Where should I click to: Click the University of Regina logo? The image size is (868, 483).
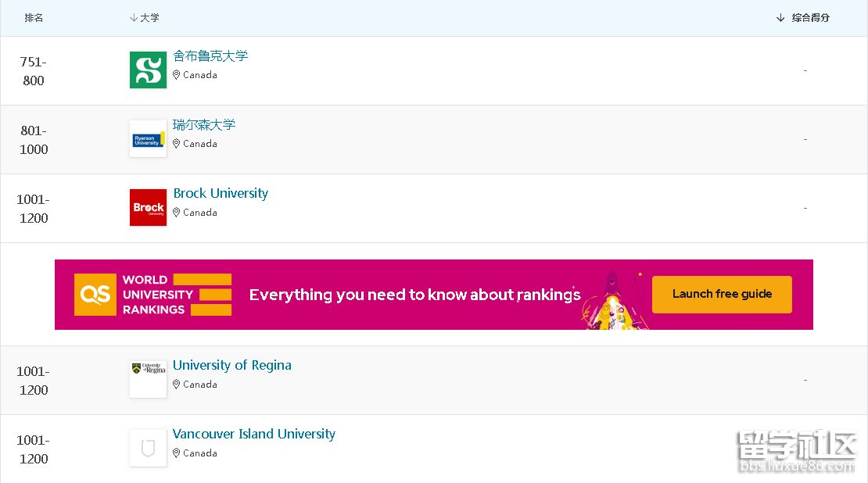[148, 379]
